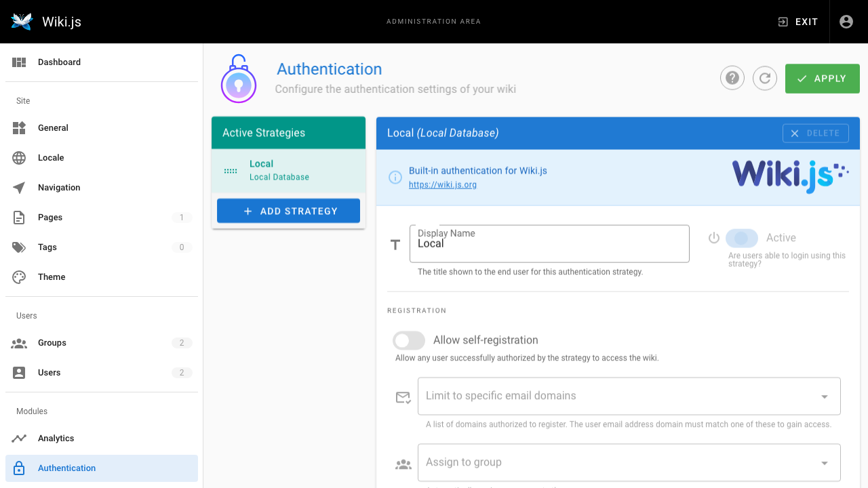Toggle the Allow self-registration switch
Viewport: 868px width, 488px height.
(x=409, y=340)
